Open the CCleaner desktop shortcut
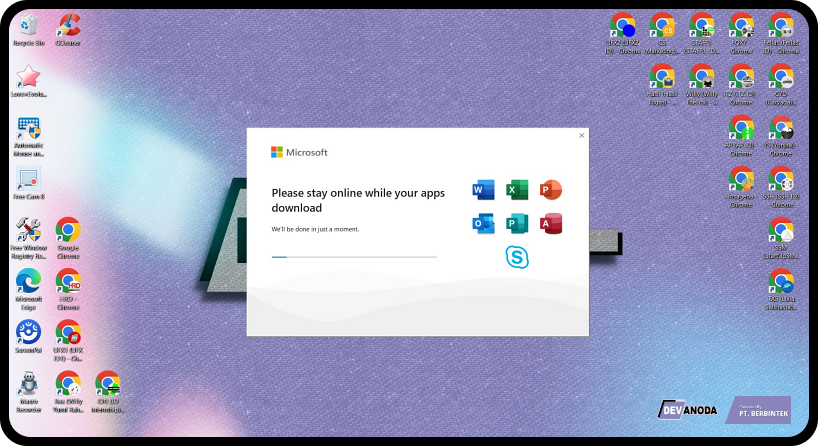This screenshot has height=446, width=818. click(68, 30)
